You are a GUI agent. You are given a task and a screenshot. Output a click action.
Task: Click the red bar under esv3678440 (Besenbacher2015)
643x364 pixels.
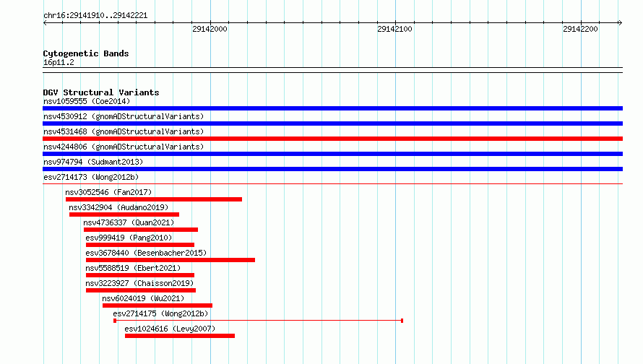pos(171,260)
